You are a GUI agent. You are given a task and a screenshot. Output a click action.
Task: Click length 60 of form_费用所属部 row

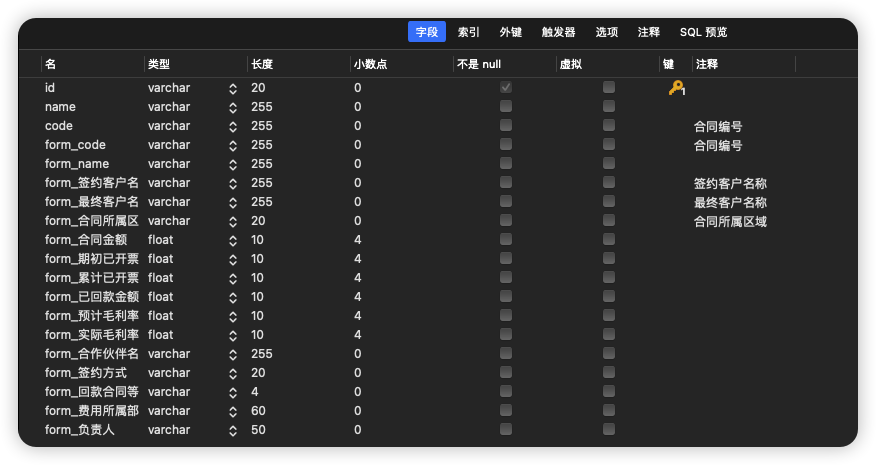click(x=258, y=411)
